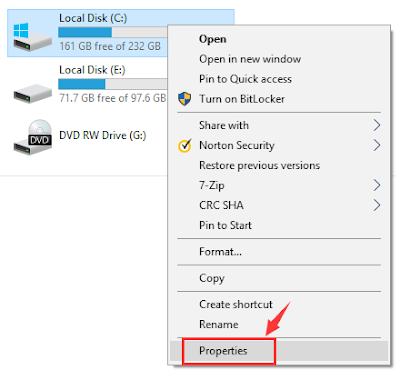The image size is (400, 380).
Task: Click the Norton Security checkmark icon
Action: point(185,146)
